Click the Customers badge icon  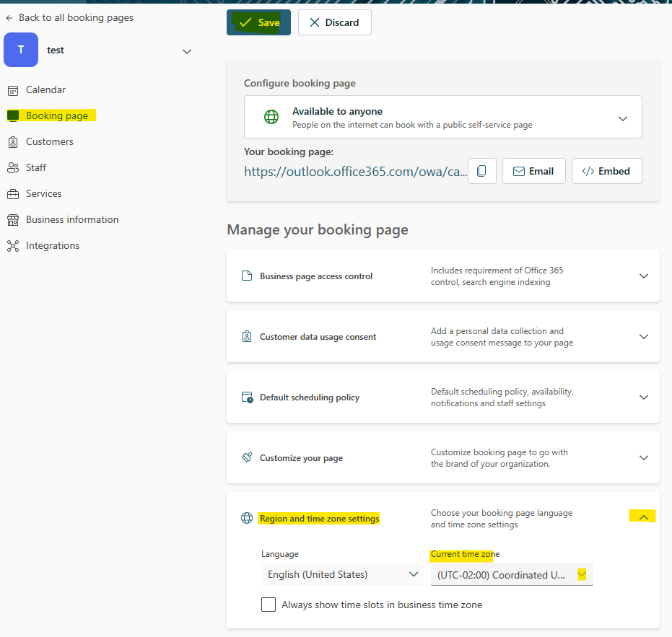(x=13, y=142)
